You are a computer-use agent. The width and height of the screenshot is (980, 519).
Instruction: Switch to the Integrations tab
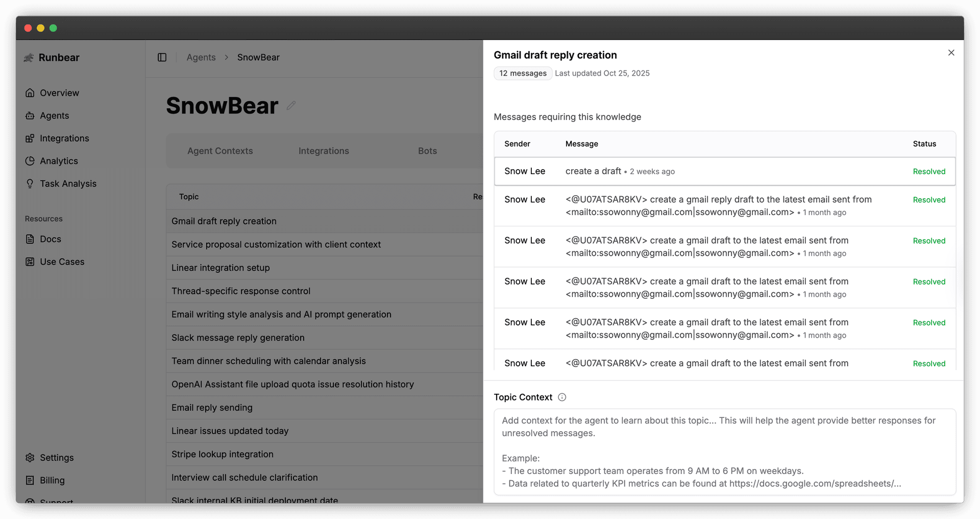coord(324,151)
